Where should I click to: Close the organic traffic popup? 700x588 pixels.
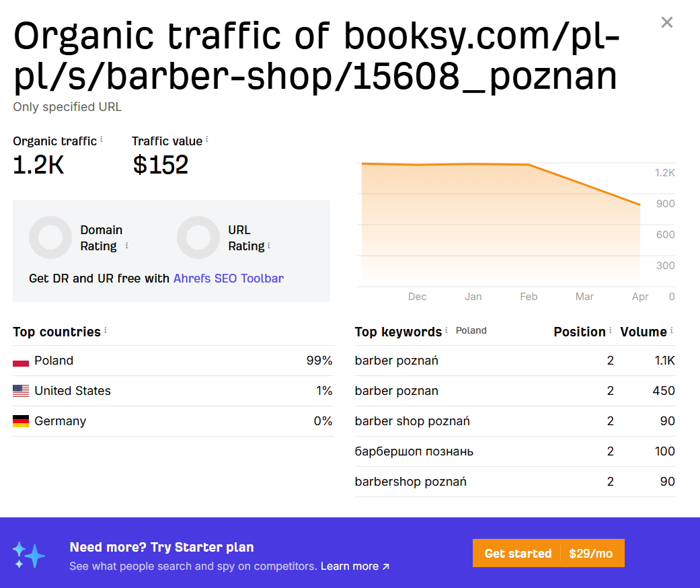(x=666, y=22)
